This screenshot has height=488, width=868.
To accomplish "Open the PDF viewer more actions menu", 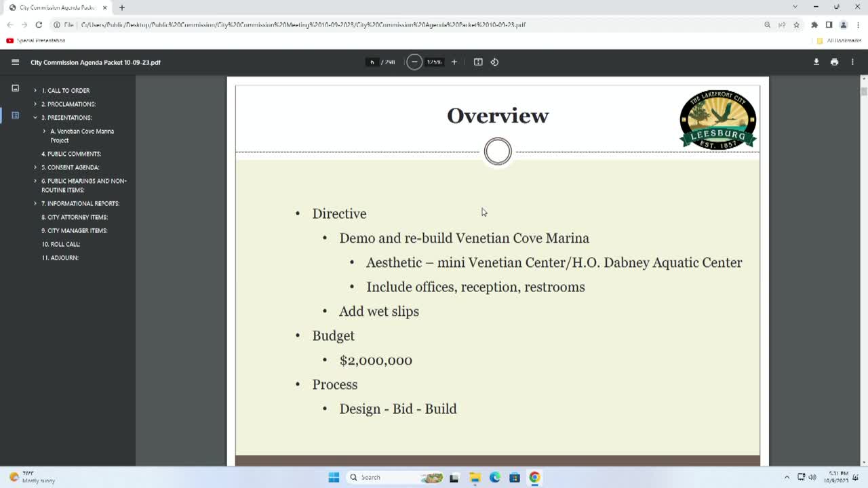I will click(x=852, y=62).
